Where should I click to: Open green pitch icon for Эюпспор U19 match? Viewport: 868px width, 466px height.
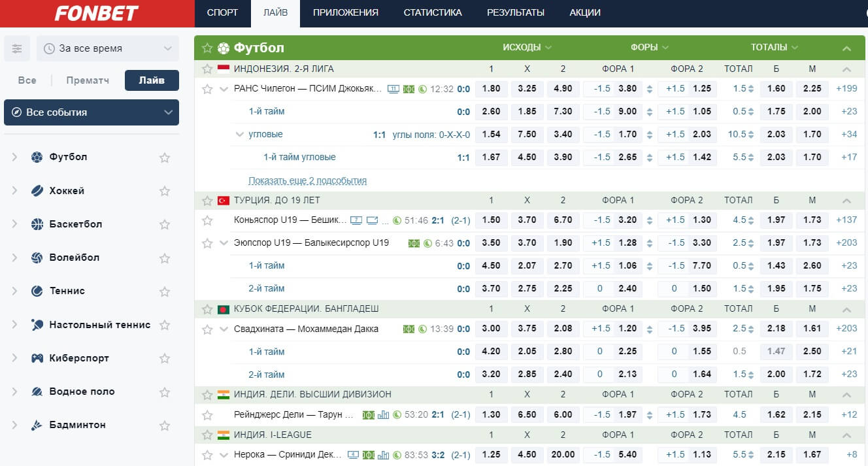[x=414, y=243]
